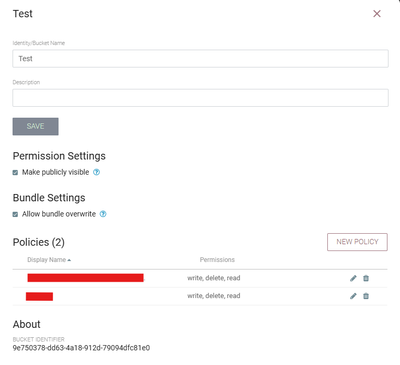Focus the Identity/Bucket Name field

[200, 59]
